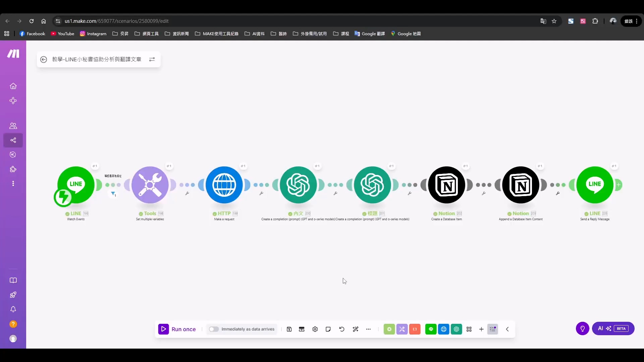Click the wrench before the final LINE module
The height and width of the screenshot is (362, 644).
click(558, 193)
